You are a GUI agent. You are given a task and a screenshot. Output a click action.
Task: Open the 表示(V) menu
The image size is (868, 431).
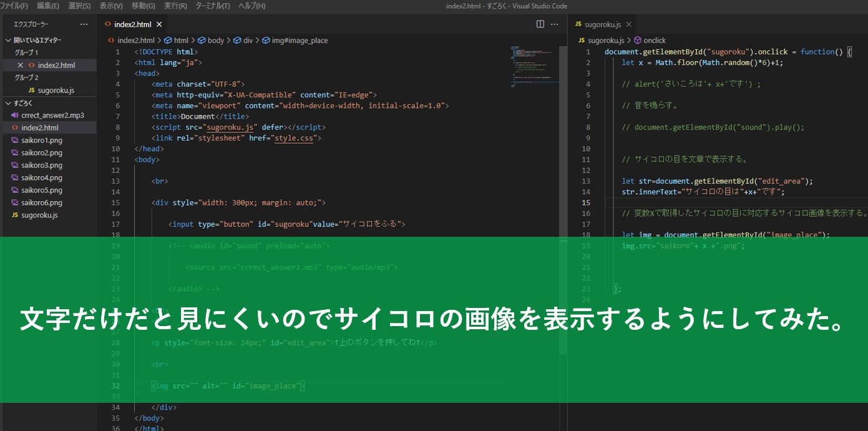tap(111, 6)
